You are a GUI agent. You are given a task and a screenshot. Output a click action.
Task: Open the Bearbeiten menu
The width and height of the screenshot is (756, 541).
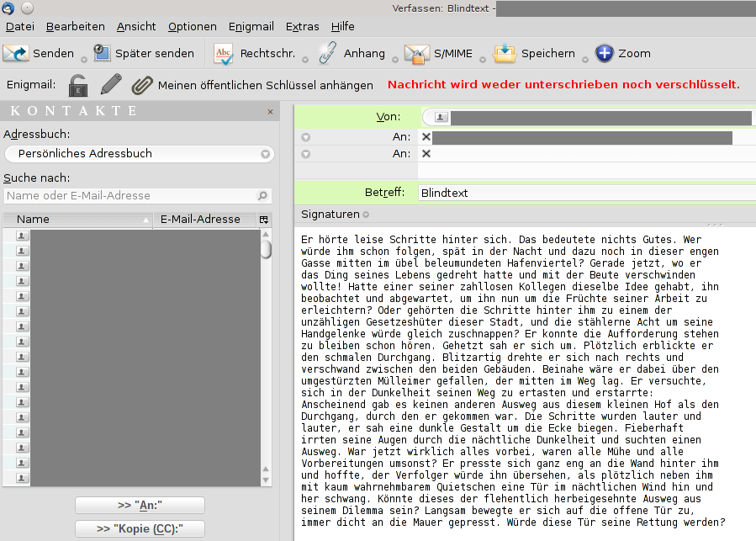pyautogui.click(x=75, y=27)
